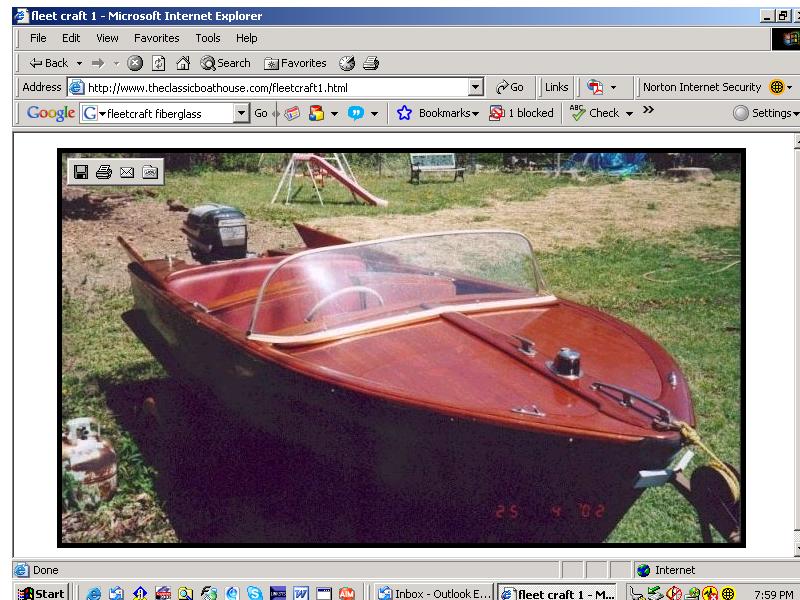Viewport: 800px width, 600px height.
Task: Click the Forward arrow button
Action: [98, 63]
